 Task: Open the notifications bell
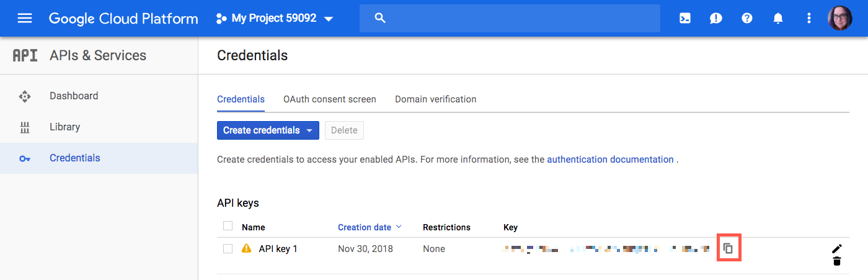click(x=778, y=18)
